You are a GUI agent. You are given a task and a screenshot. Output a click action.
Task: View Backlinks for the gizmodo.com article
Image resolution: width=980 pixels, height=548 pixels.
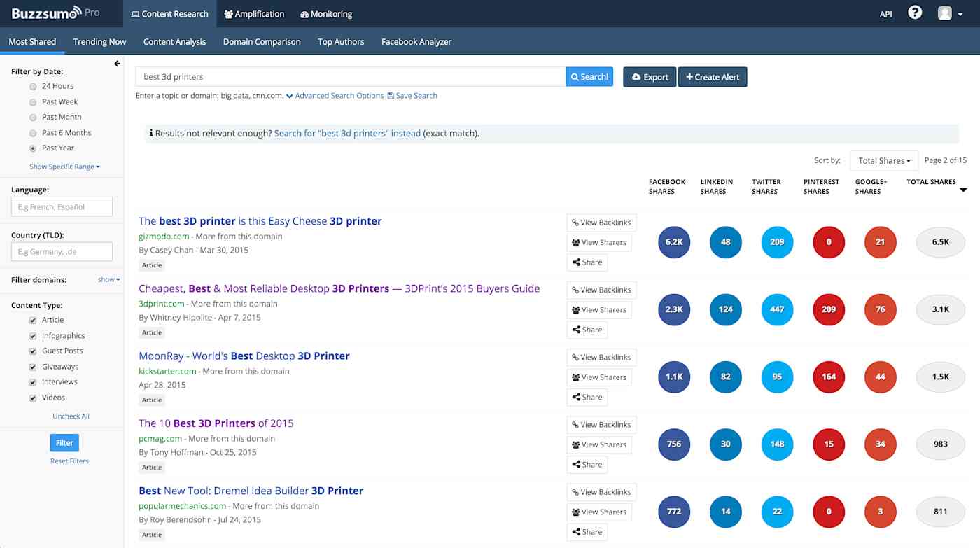pos(601,222)
